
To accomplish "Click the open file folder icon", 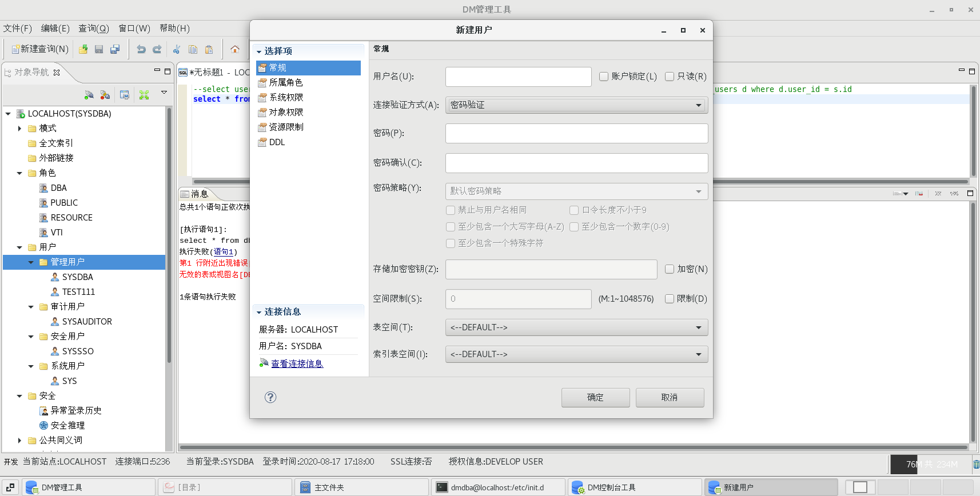I will [83, 49].
